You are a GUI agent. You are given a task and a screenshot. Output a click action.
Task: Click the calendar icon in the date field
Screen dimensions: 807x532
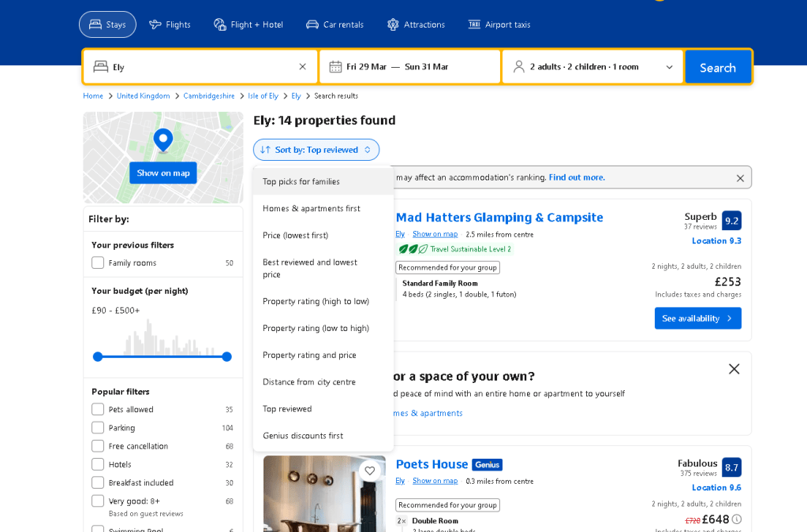click(335, 67)
